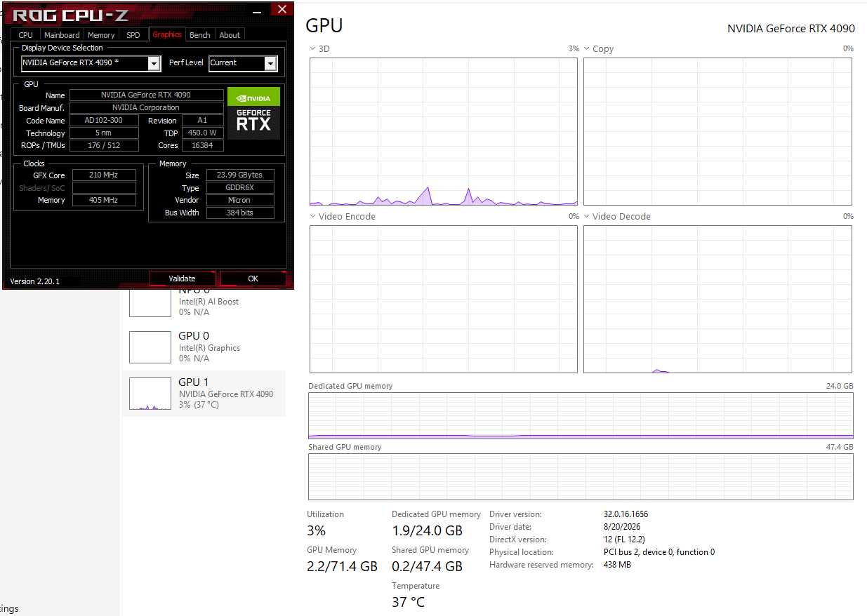
Task: Click the GFX Core 210 MHz value
Action: pyautogui.click(x=104, y=175)
